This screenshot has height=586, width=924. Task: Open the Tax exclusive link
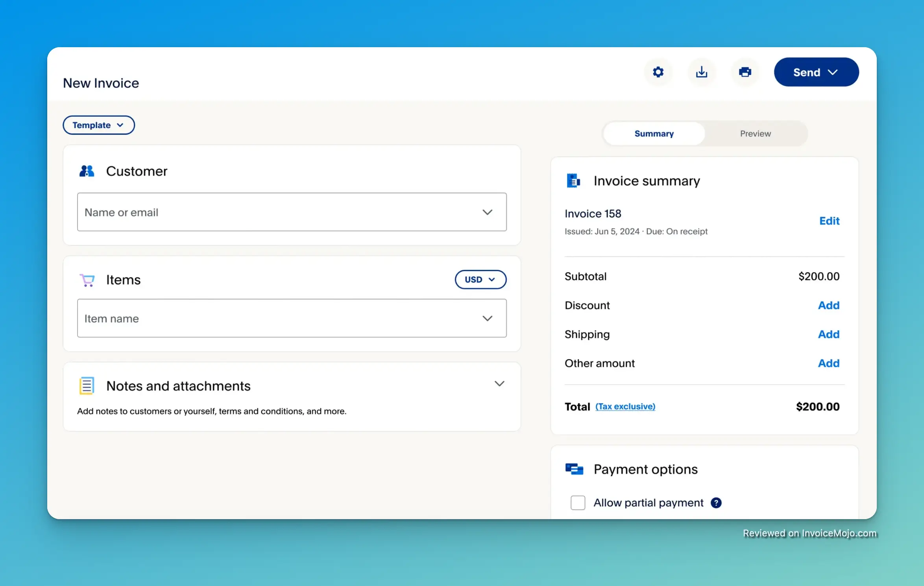coord(625,406)
